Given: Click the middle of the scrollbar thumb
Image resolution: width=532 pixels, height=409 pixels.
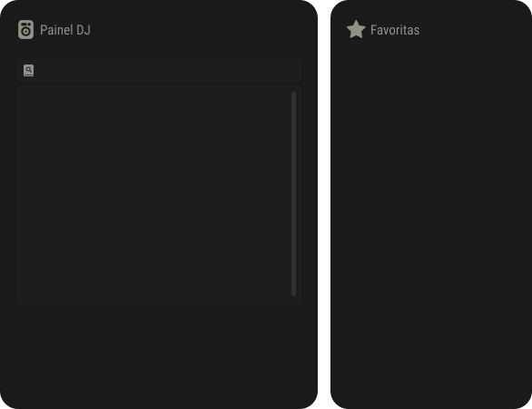Looking at the screenshot, I should click(294, 194).
